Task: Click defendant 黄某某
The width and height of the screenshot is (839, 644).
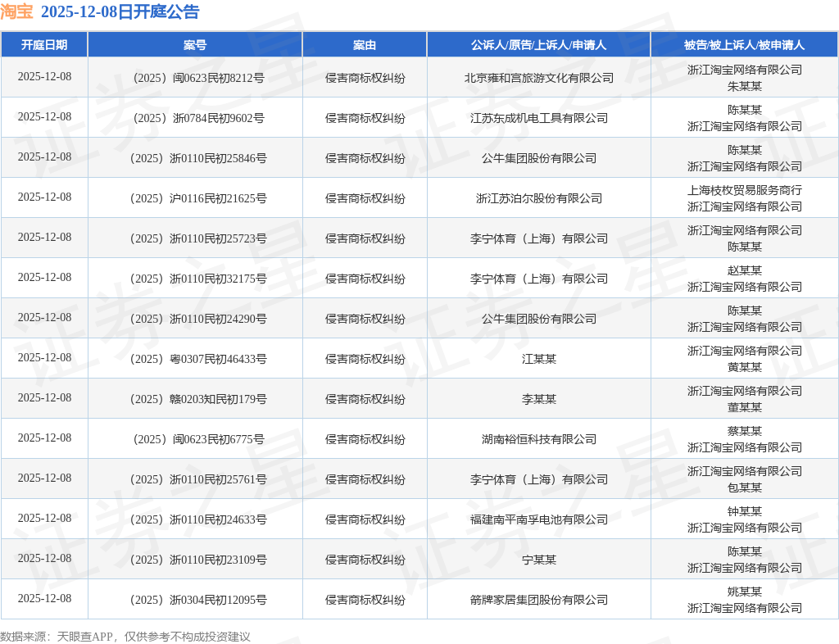Action: [744, 367]
